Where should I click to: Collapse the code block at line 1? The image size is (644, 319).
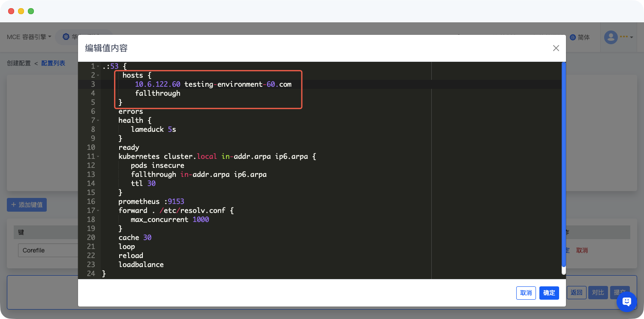pyautogui.click(x=98, y=67)
